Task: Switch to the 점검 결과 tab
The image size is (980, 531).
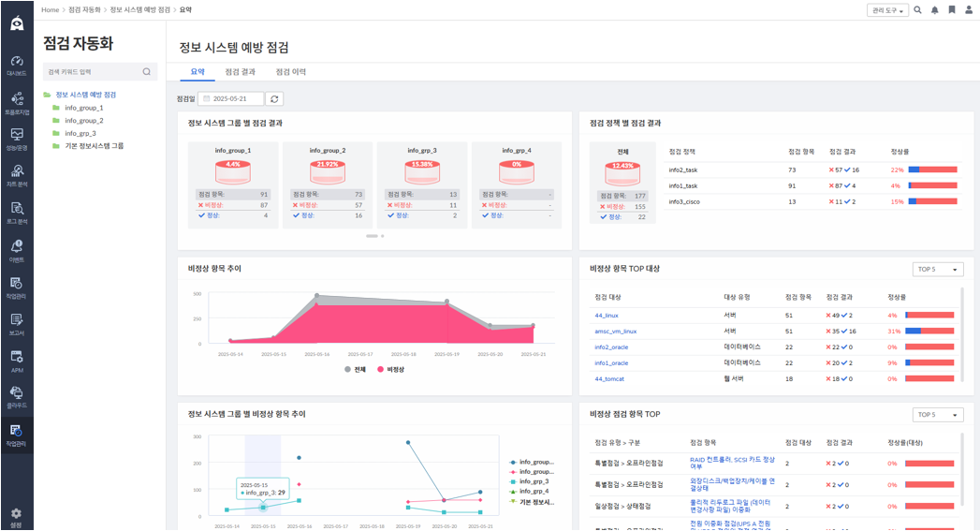Action: pos(240,72)
